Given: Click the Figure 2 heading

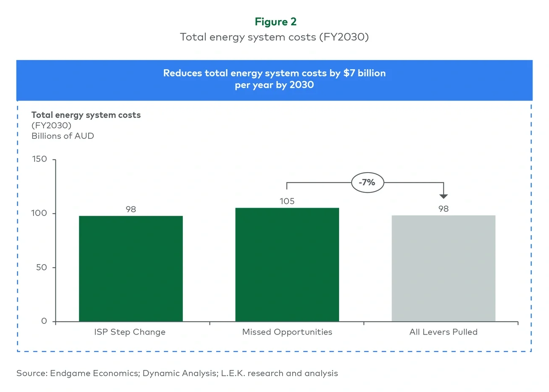Looking at the screenshot, I should tap(275, 22).
